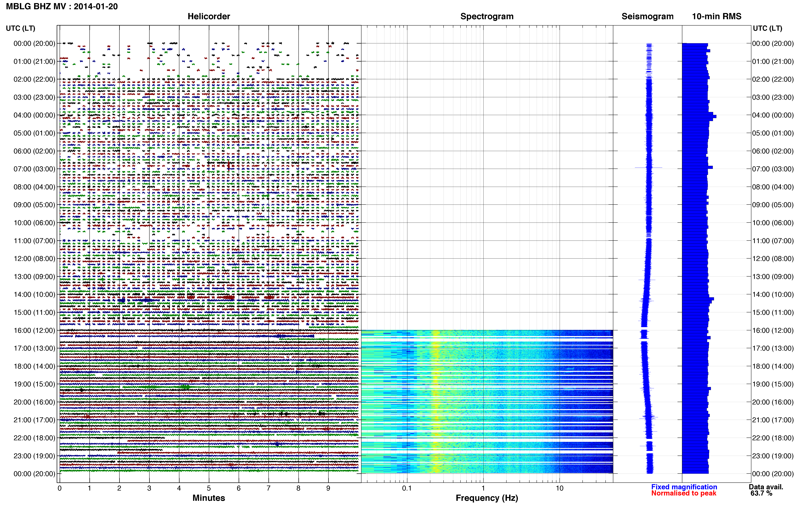Click '10:00 (06:00)' on the helicorder time axis
This screenshot has height=508, width=812.
pos(34,223)
